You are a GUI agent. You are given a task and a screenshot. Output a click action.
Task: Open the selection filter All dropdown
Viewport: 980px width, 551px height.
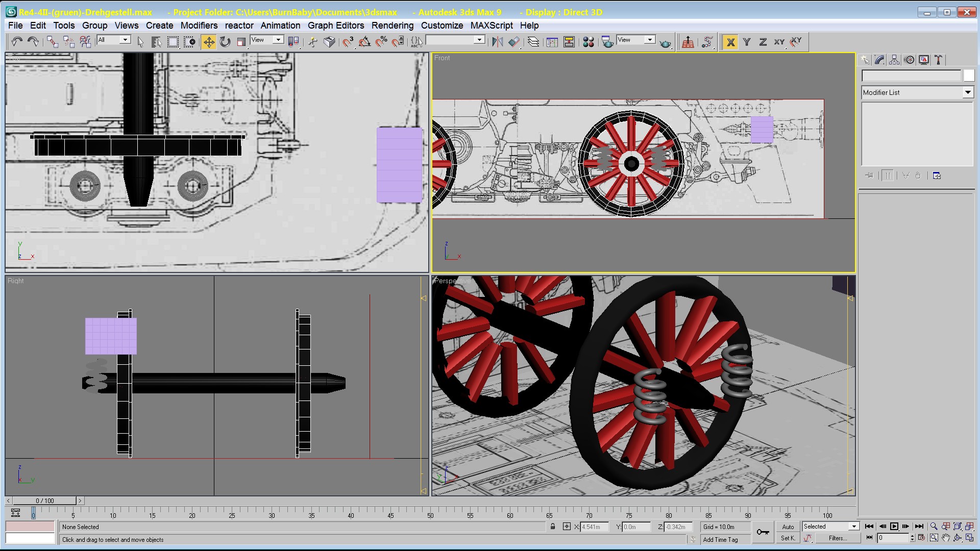(x=125, y=40)
